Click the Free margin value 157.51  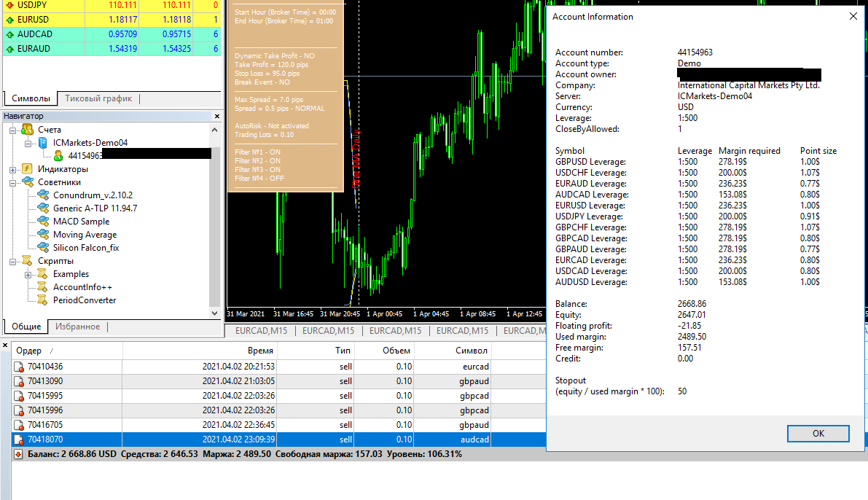click(x=689, y=348)
